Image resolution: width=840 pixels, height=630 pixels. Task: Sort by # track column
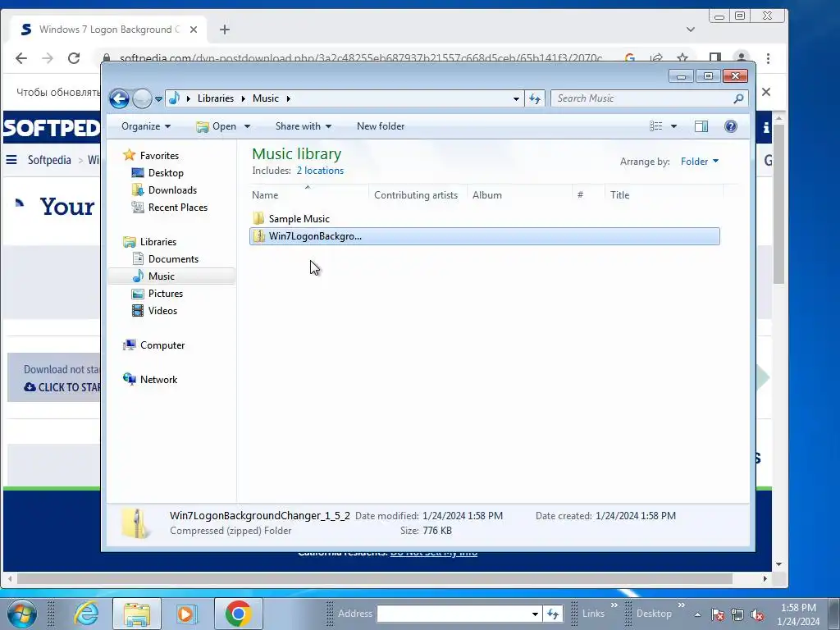589,195
